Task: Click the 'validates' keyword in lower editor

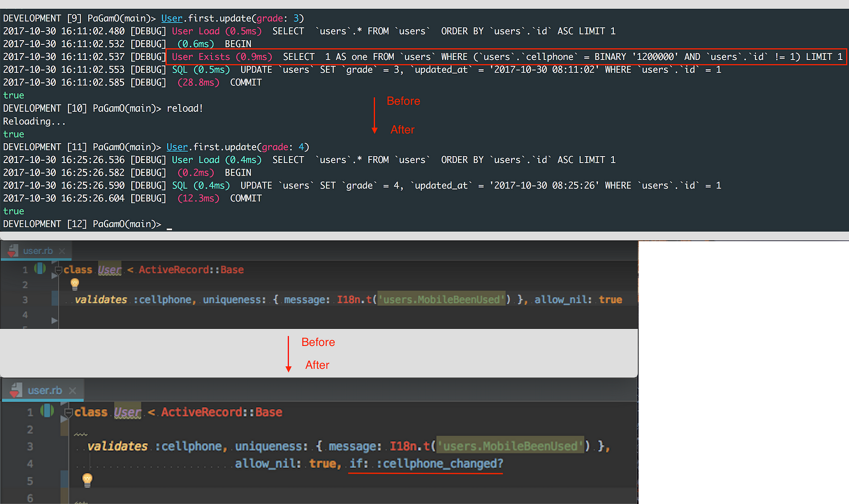Action: pos(117,446)
